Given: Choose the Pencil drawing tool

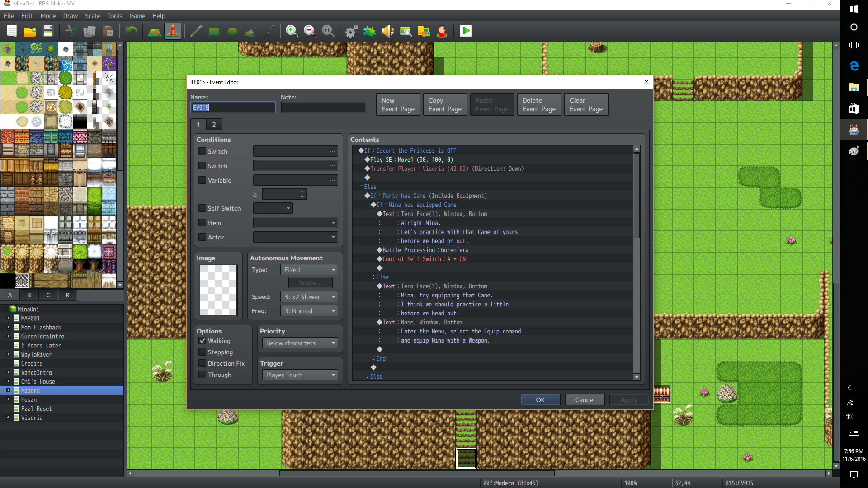Looking at the screenshot, I should (x=196, y=31).
